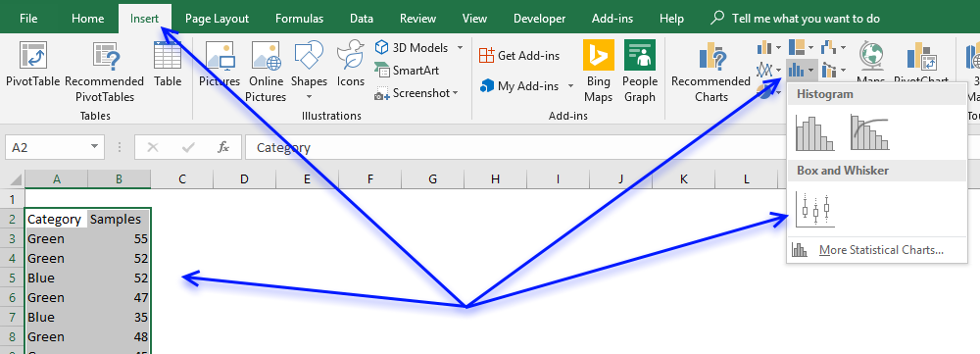Open Recommended PivotTables
Screen dimensions: 980x354
pos(105,72)
